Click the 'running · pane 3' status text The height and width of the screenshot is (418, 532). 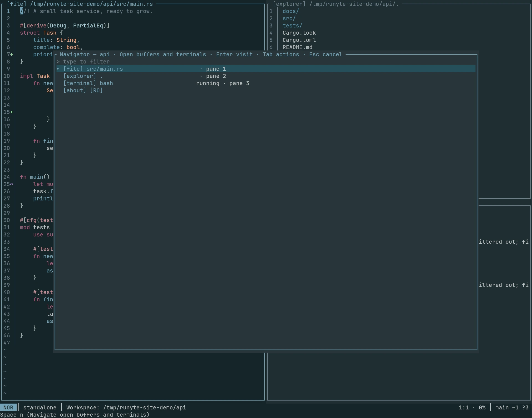pos(222,83)
